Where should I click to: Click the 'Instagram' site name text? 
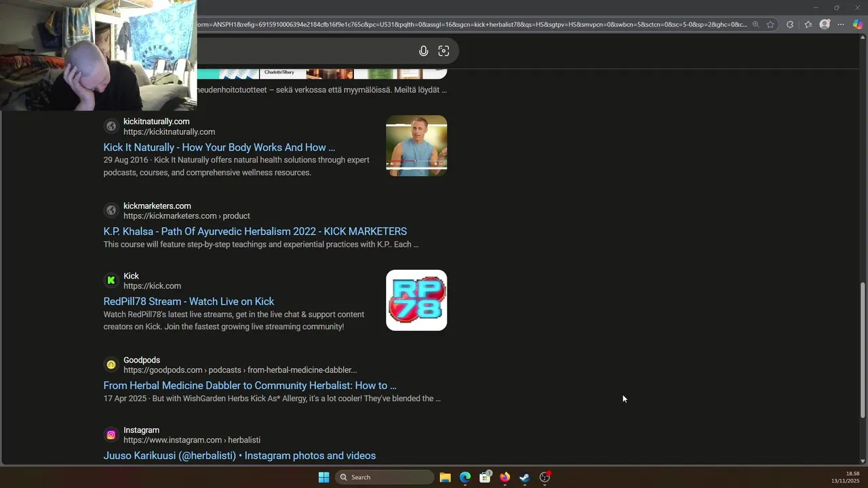coord(141,430)
